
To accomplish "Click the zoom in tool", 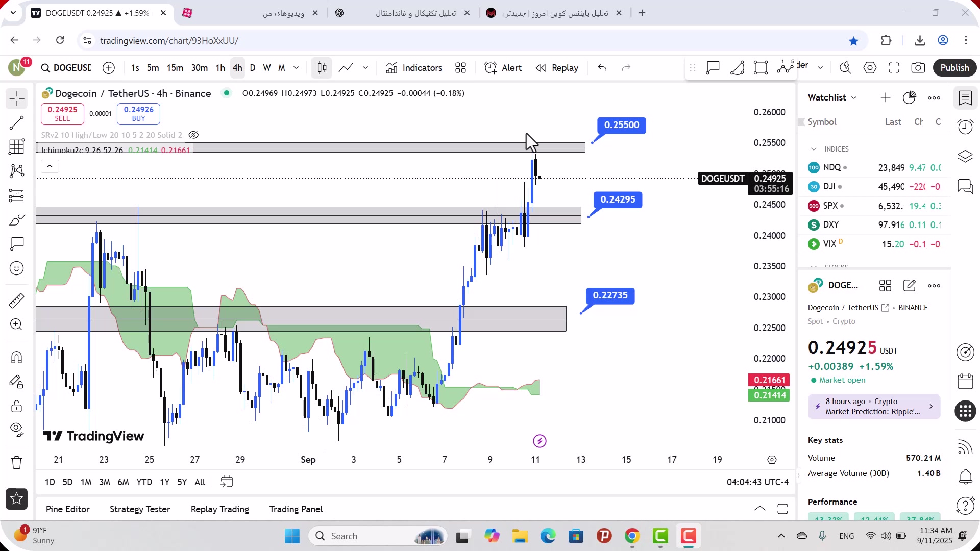I will 16,324.
